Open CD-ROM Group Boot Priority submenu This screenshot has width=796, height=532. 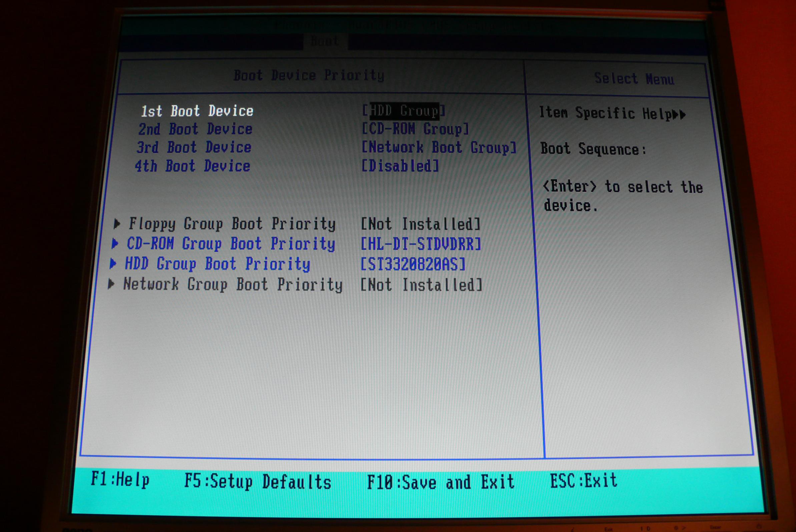point(231,244)
